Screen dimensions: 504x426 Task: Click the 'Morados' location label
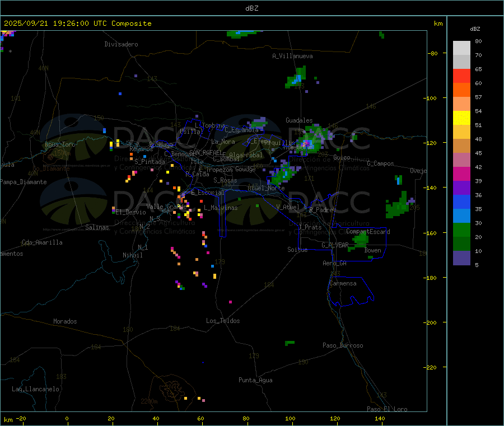(65, 321)
